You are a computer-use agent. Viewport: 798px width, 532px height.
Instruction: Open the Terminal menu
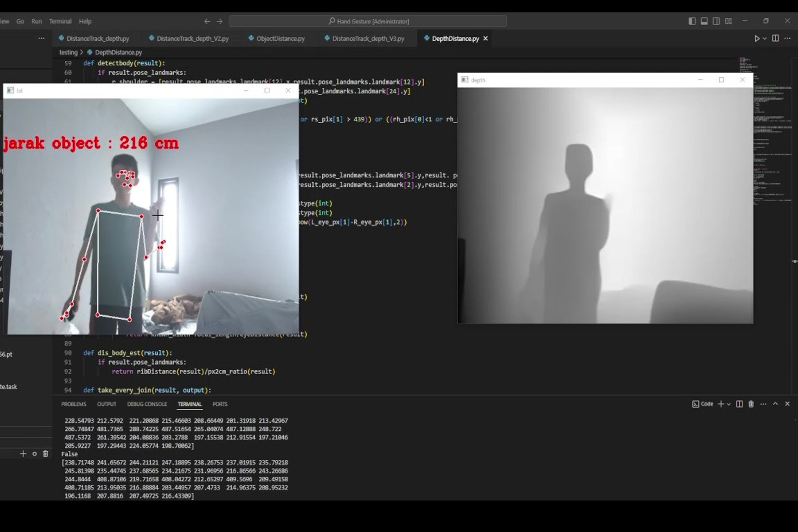(x=60, y=21)
